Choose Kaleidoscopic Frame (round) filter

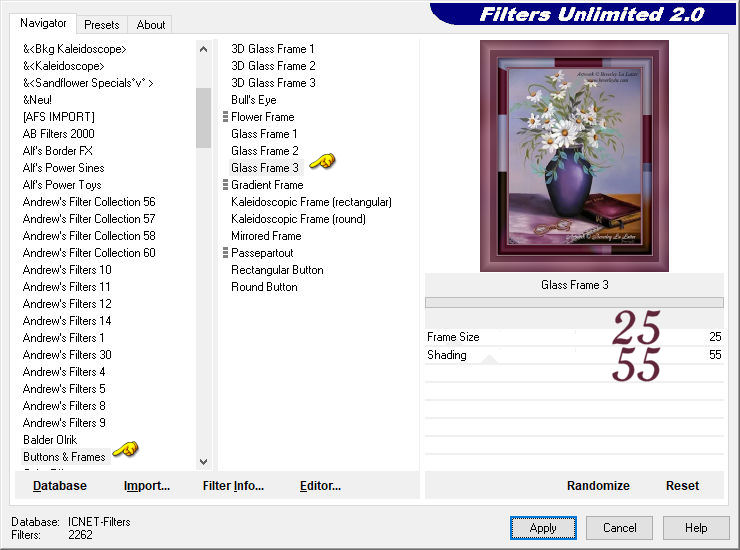click(x=298, y=219)
